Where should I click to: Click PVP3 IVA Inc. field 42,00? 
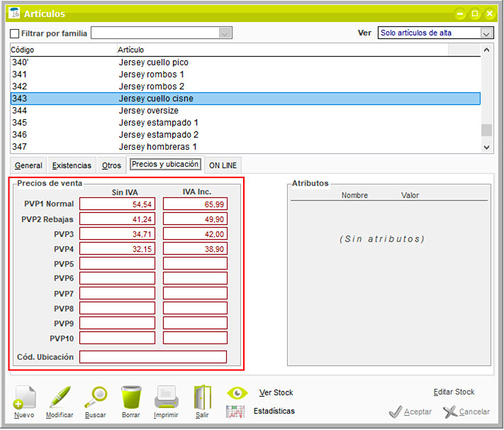(x=195, y=233)
